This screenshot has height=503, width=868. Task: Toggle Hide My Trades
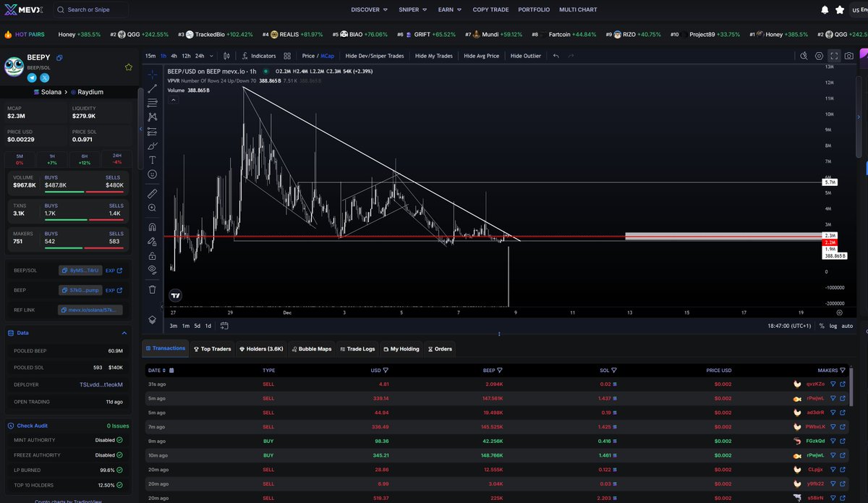[433, 56]
